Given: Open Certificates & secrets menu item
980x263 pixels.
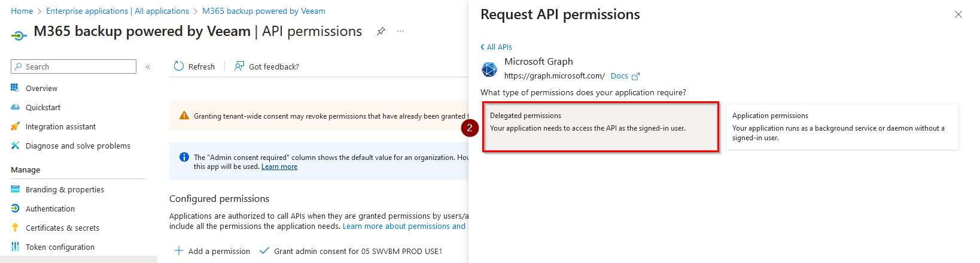Looking at the screenshot, I should [x=62, y=228].
